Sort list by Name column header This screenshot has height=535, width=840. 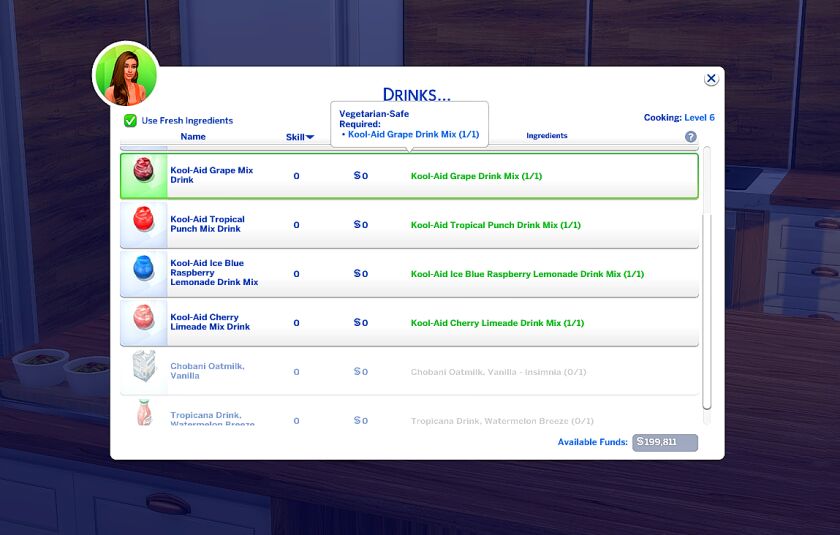coord(193,137)
